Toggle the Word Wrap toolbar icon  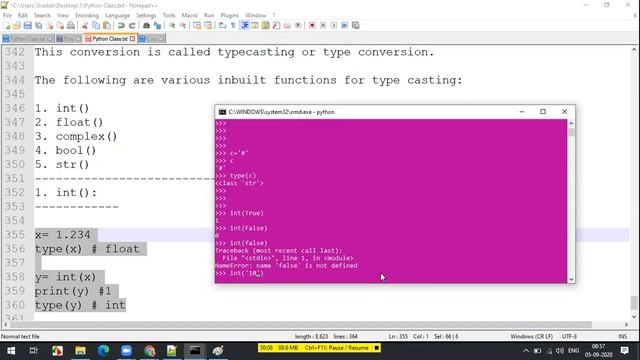(x=222, y=26)
